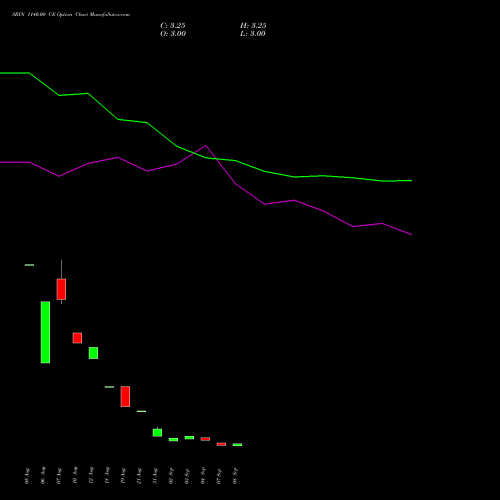
Task: Click the last date label '08 Sep'
Action: [x=235, y=476]
